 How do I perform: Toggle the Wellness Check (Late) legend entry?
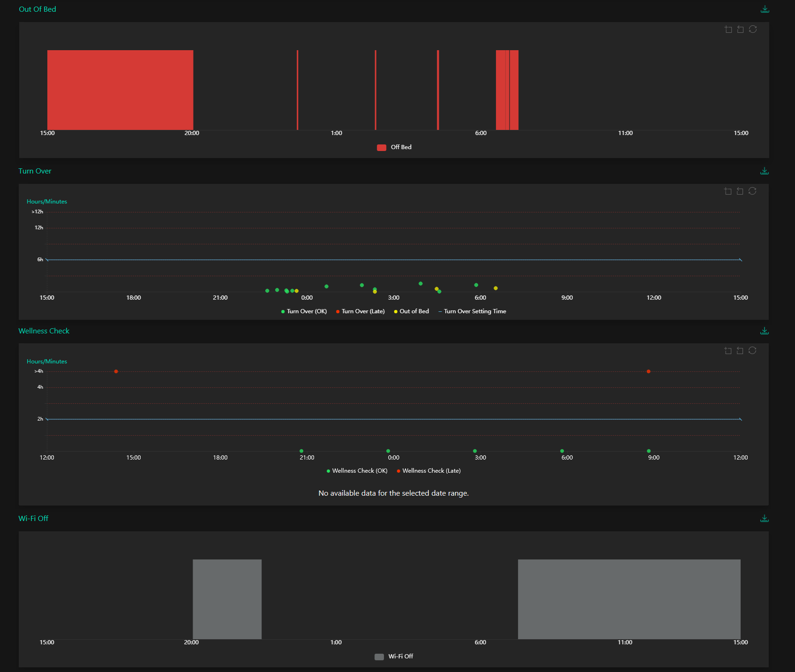click(x=428, y=471)
